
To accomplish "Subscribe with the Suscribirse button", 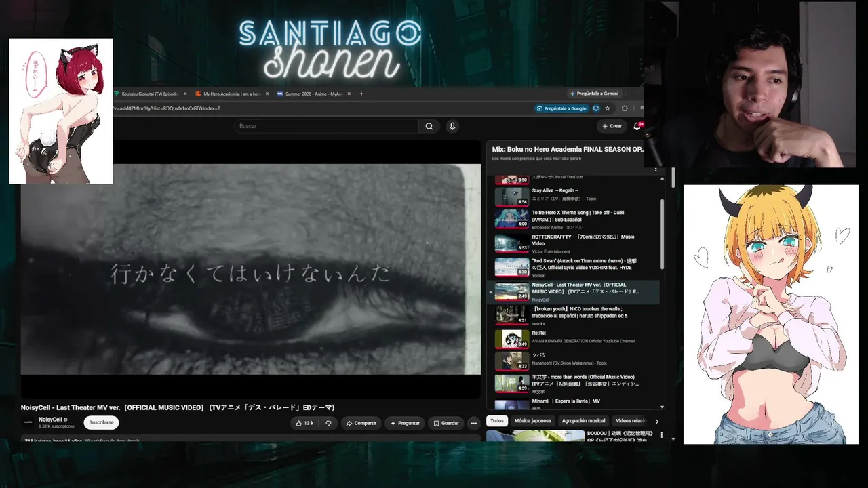I will (102, 422).
